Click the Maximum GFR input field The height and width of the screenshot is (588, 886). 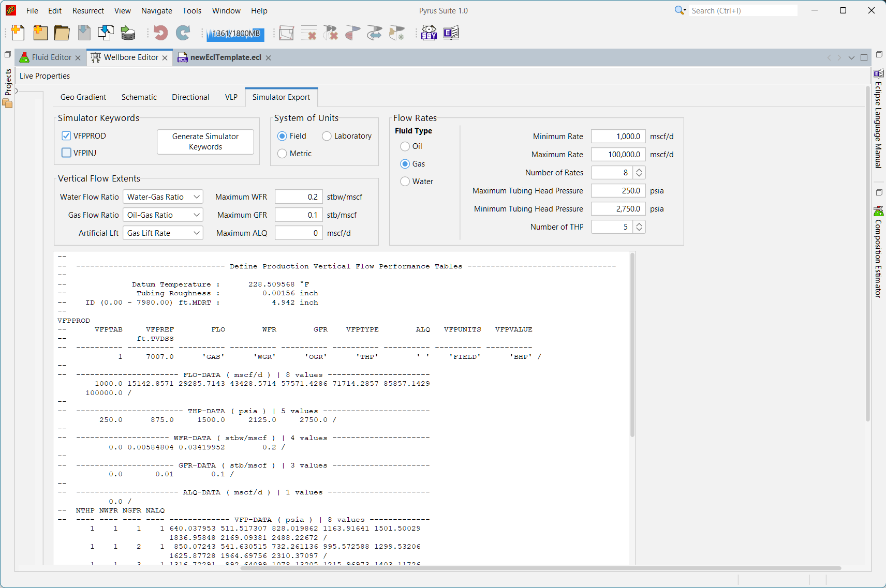299,215
